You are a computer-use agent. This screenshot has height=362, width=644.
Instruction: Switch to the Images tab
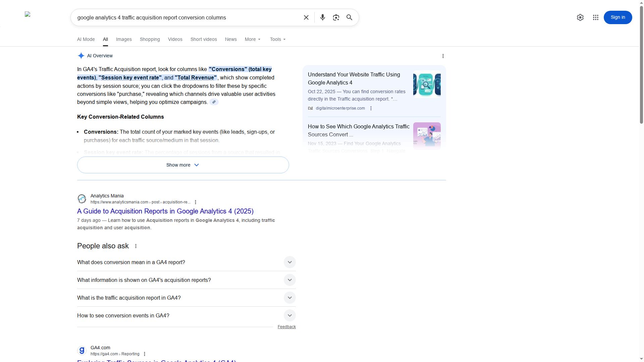point(123,39)
